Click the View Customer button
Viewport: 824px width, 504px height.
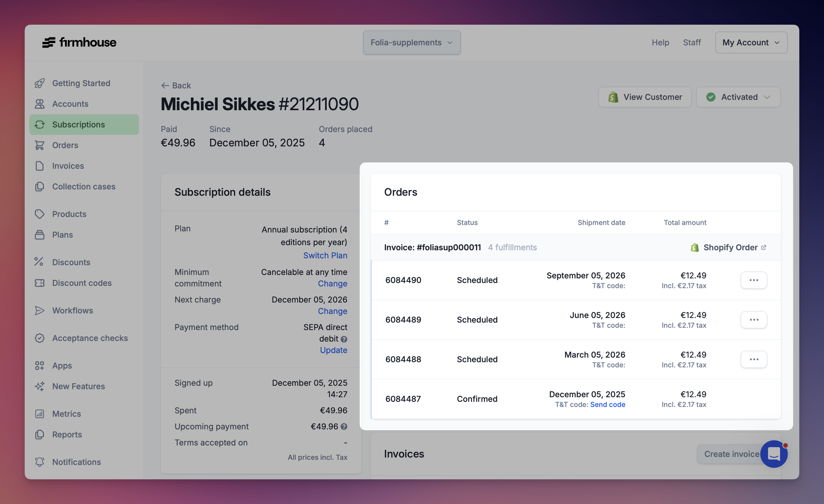(x=645, y=97)
